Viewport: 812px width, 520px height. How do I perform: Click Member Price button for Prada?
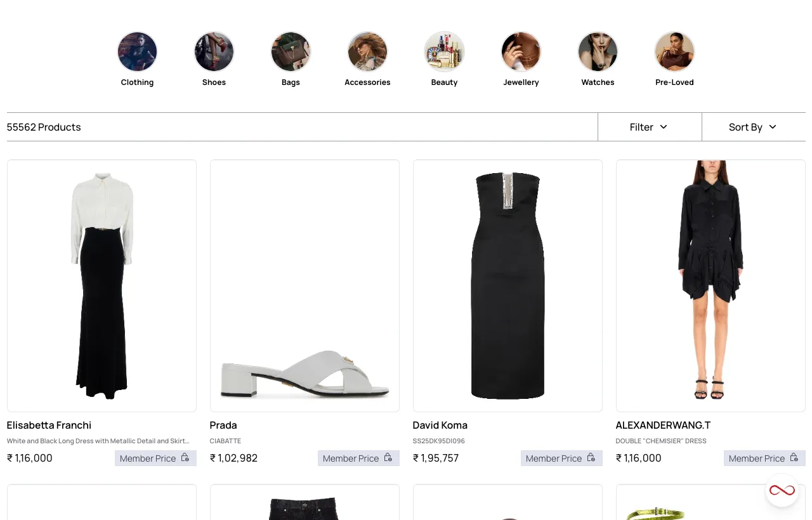(x=358, y=458)
